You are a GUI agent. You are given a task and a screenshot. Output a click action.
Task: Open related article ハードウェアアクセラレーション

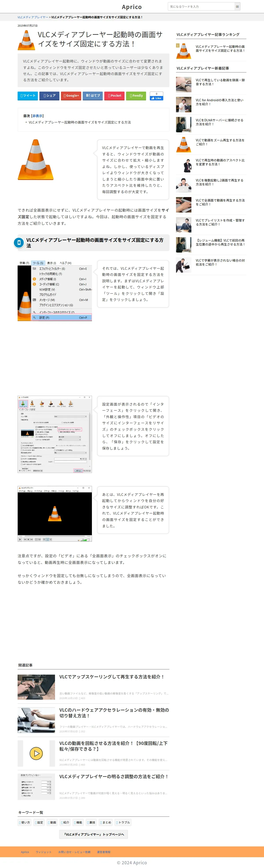coord(114,713)
